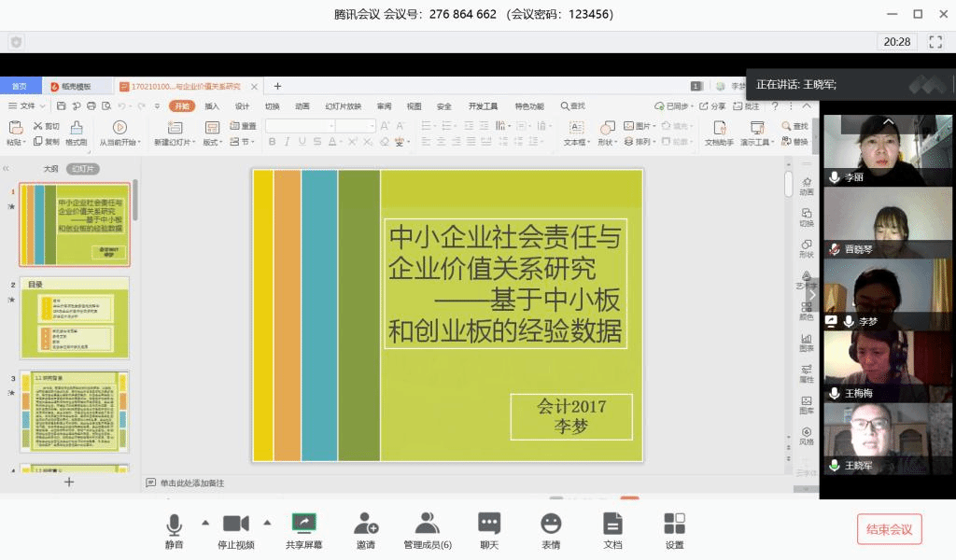Start slideshow from current slide (从当前开始)
This screenshot has width=956, height=560.
click(x=119, y=128)
